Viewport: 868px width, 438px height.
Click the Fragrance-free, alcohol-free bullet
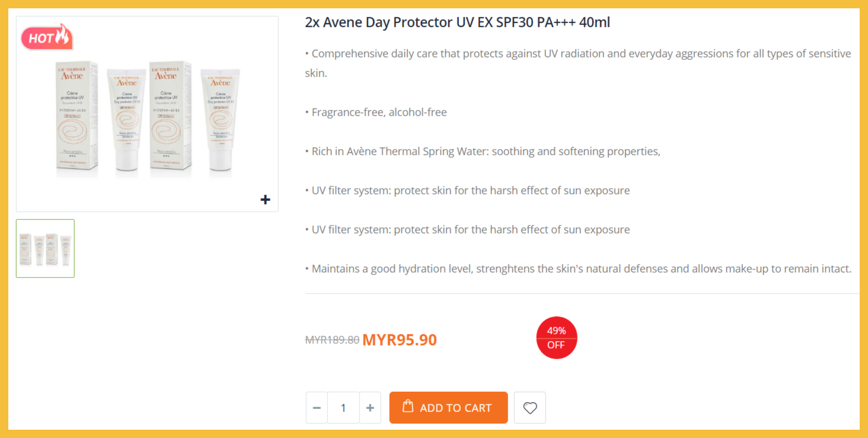pyautogui.click(x=379, y=112)
